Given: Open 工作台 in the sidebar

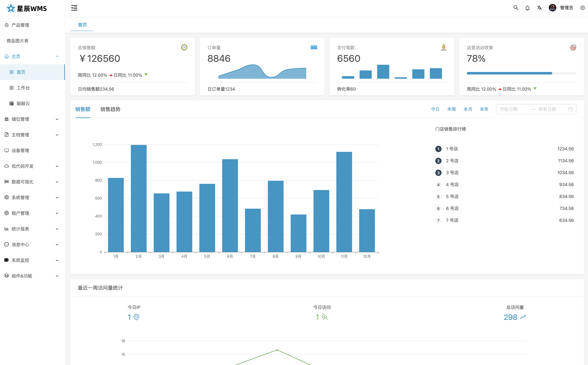Looking at the screenshot, I should coord(23,88).
